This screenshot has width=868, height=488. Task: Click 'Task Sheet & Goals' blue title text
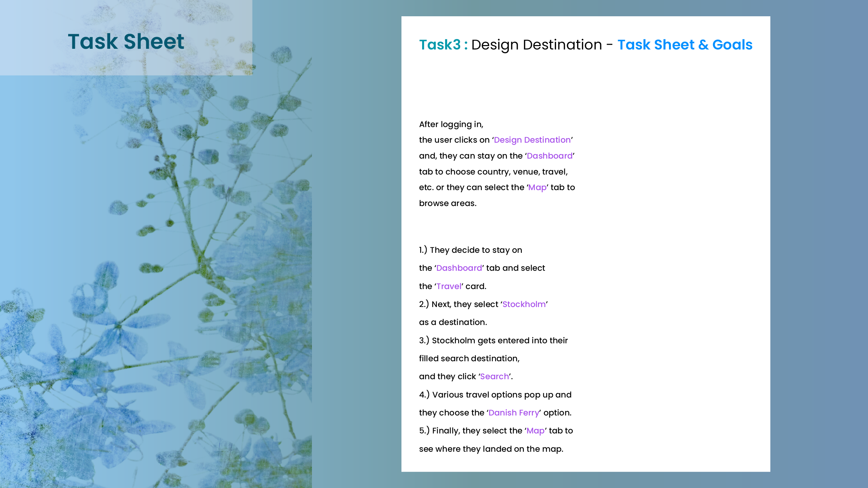point(685,45)
